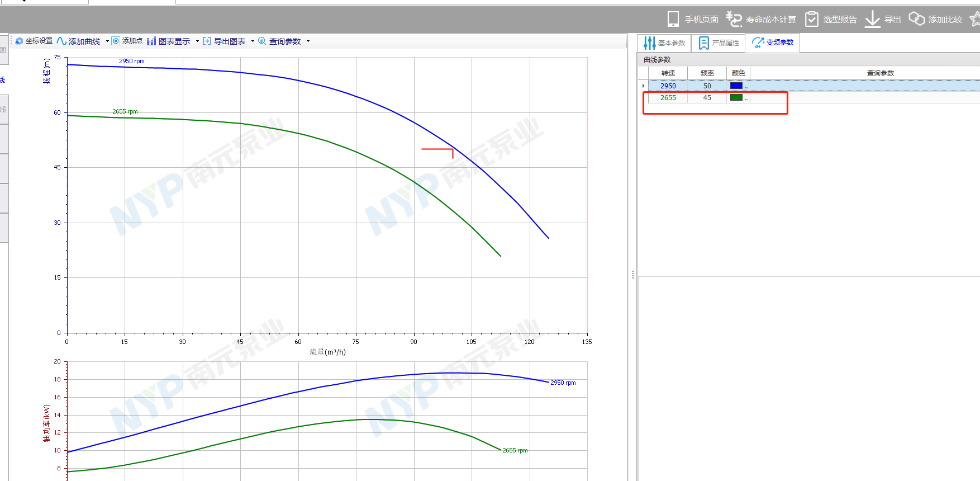Click the 流量(m³/h) axis title
Screen dimensions: 980x481
tap(328, 352)
